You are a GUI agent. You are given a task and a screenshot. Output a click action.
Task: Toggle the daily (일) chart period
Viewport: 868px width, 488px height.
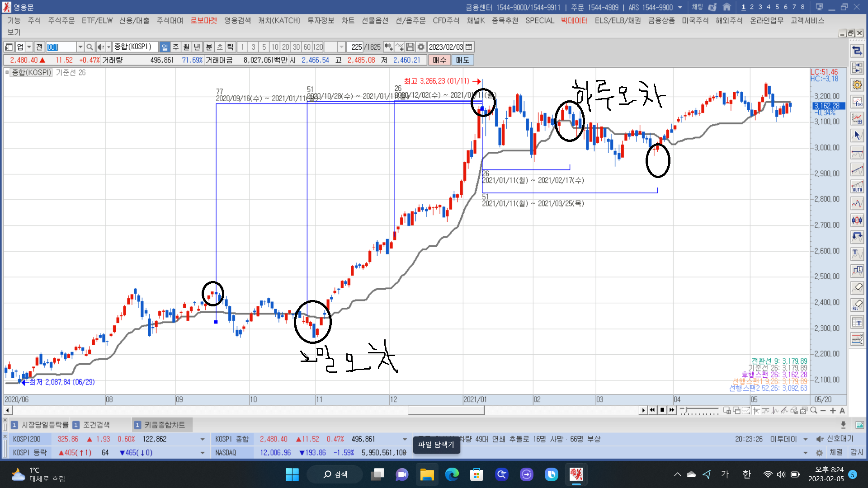pos(165,47)
